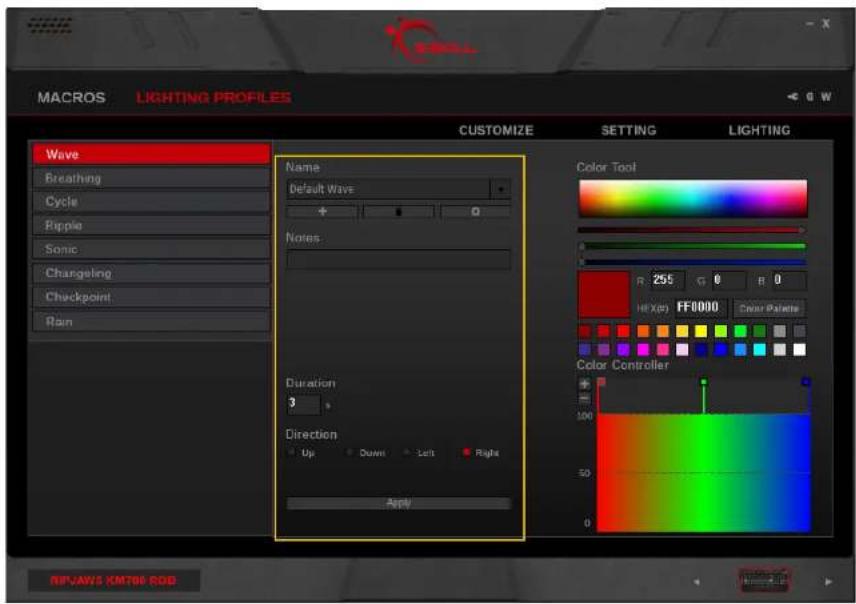Screen dimensions: 856x604
Task: Go to the next device with right arrow
Action: coord(829,582)
